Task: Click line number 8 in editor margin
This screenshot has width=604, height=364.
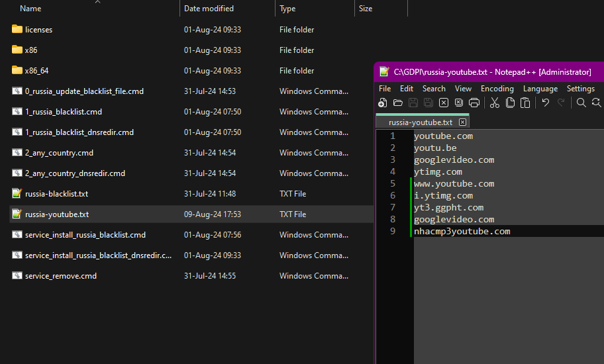Action: coord(393,219)
